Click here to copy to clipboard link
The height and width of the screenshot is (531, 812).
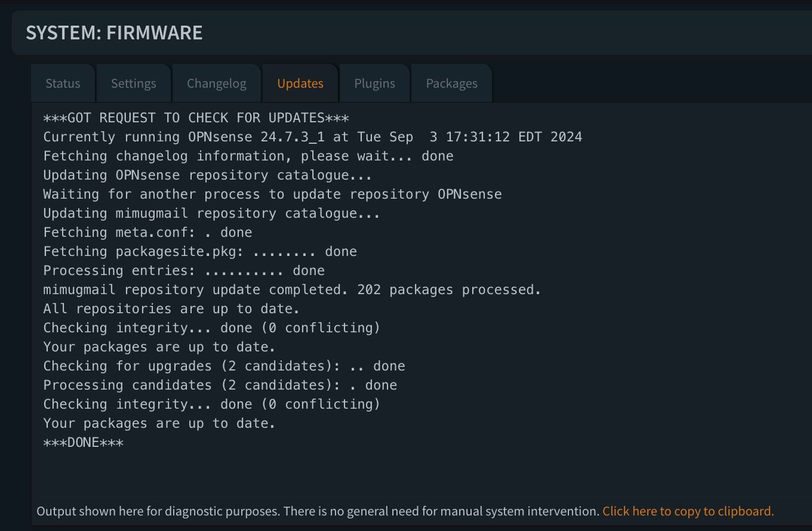(688, 511)
